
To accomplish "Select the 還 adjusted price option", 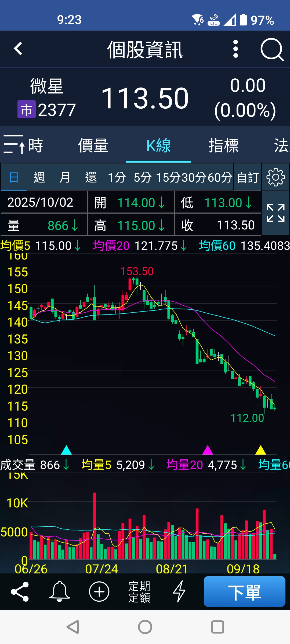I will point(91,177).
